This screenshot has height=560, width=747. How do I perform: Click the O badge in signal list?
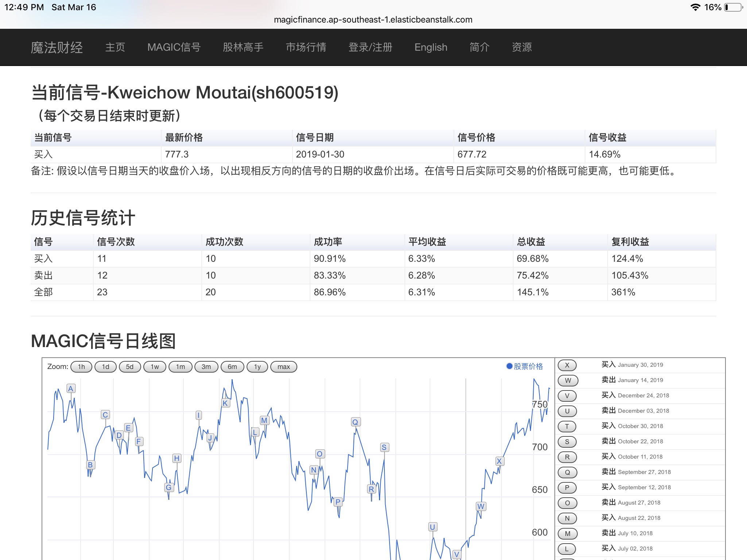[568, 503]
